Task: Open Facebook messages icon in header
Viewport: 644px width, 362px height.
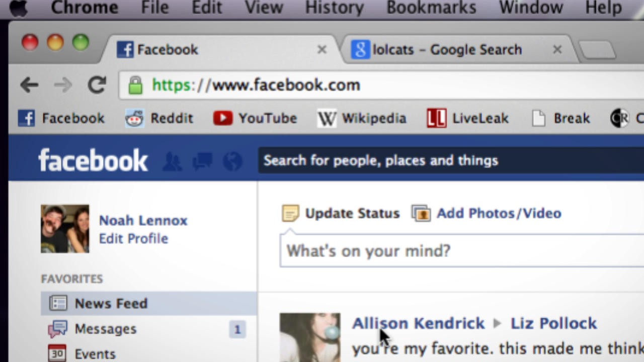Action: pos(202,161)
